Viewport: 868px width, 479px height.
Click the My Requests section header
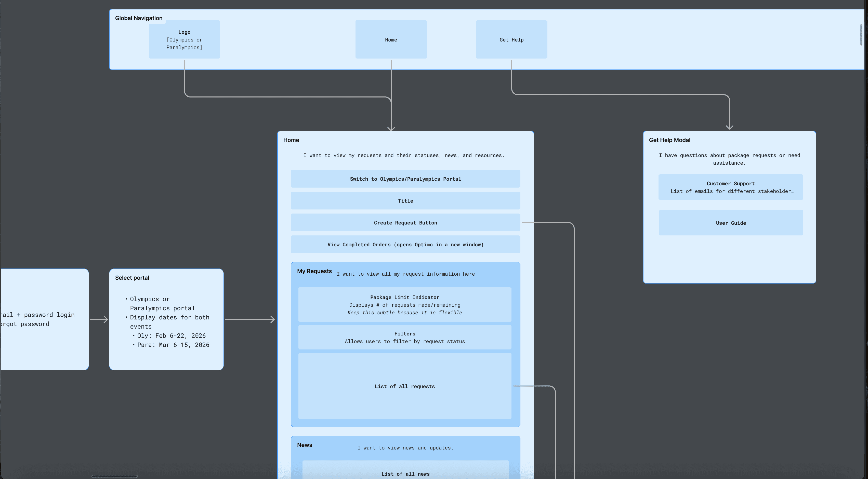[314, 271]
